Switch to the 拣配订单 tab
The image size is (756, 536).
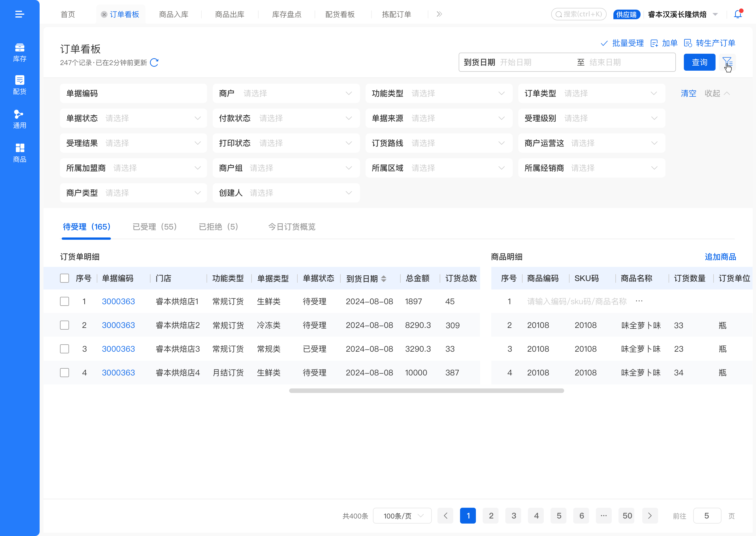coord(396,14)
